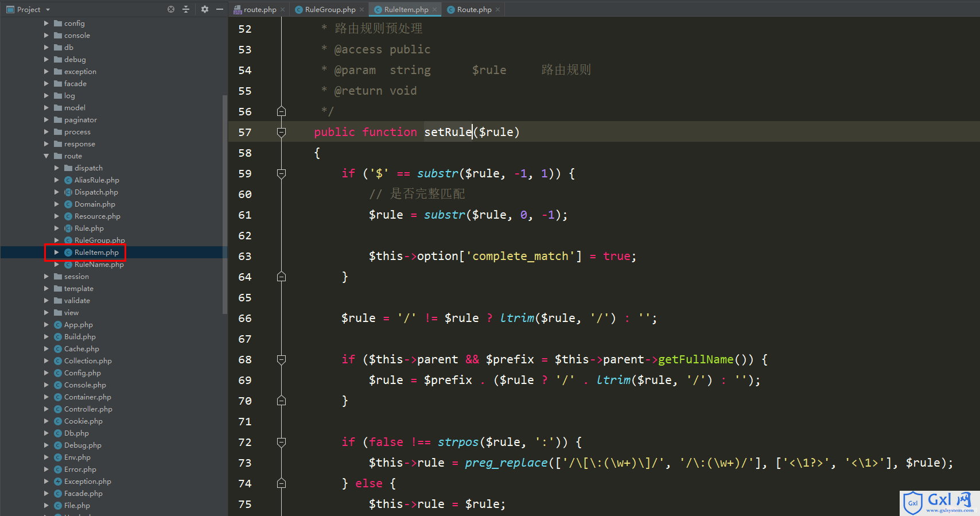Viewport: 980px width, 516px height.
Task: Click the Controller.php class icon
Action: pyautogui.click(x=58, y=409)
